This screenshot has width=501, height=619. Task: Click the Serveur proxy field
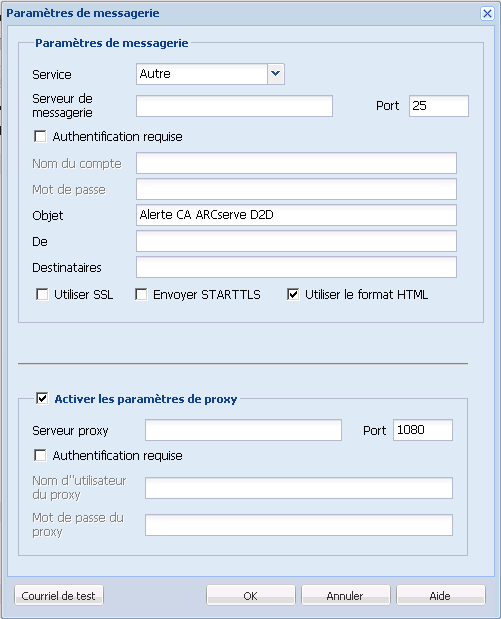(243, 430)
